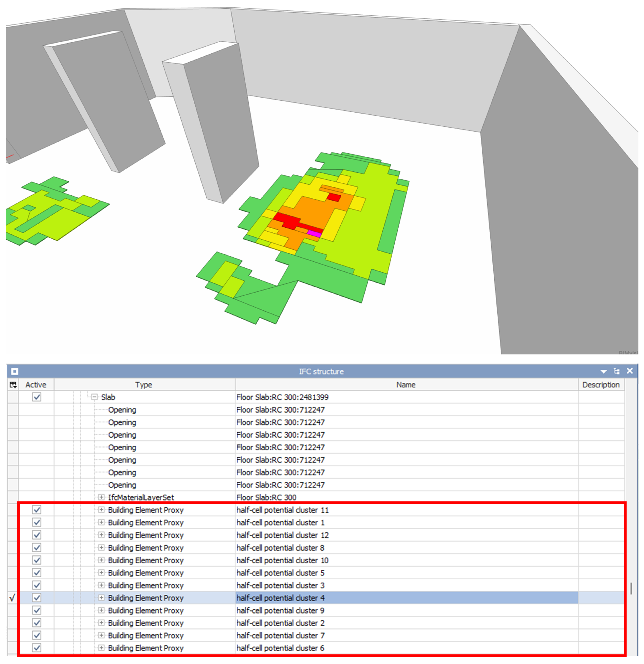Expand Building Element Proxy for cluster 3
This screenshot has width=644, height=664.
(x=101, y=585)
